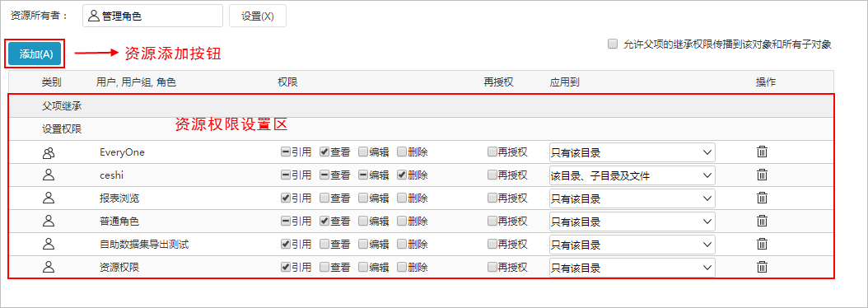Uncheck 引用 for 资源权限

[286, 267]
